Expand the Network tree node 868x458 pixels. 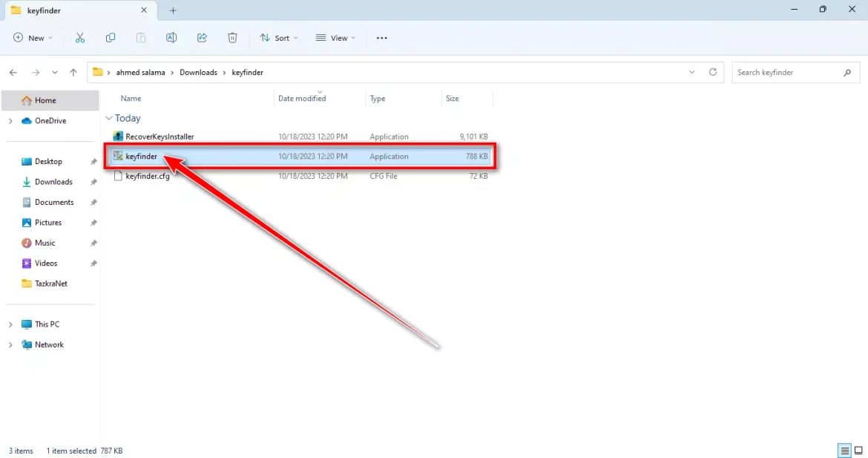pyautogui.click(x=10, y=345)
